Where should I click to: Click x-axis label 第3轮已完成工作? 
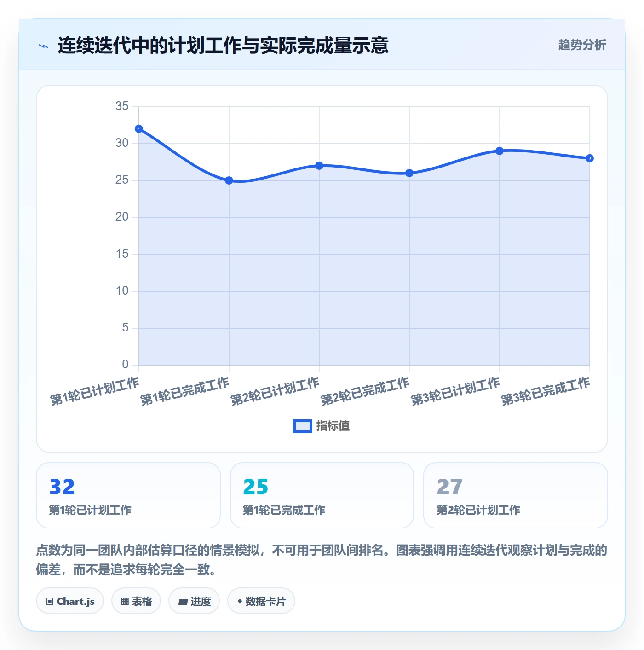[x=546, y=391]
